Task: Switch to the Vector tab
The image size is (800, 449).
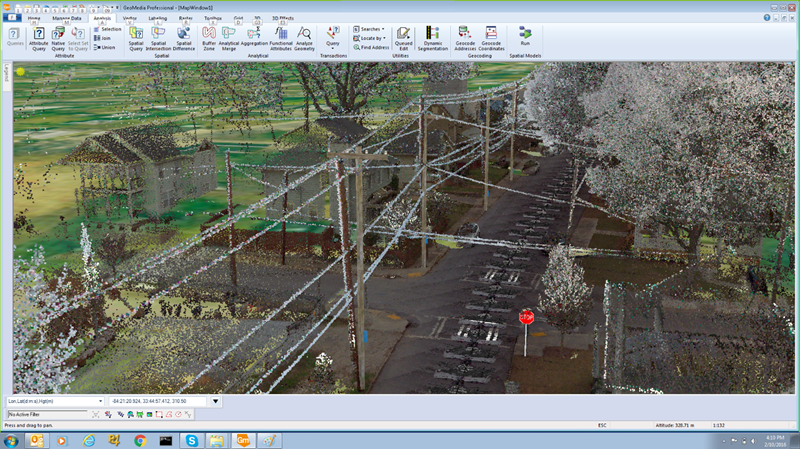Action: (x=130, y=18)
